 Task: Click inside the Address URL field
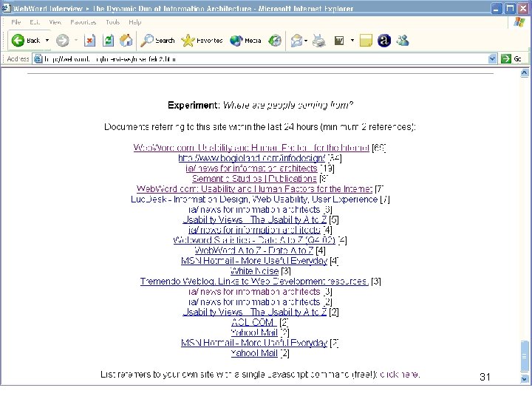(x=265, y=59)
